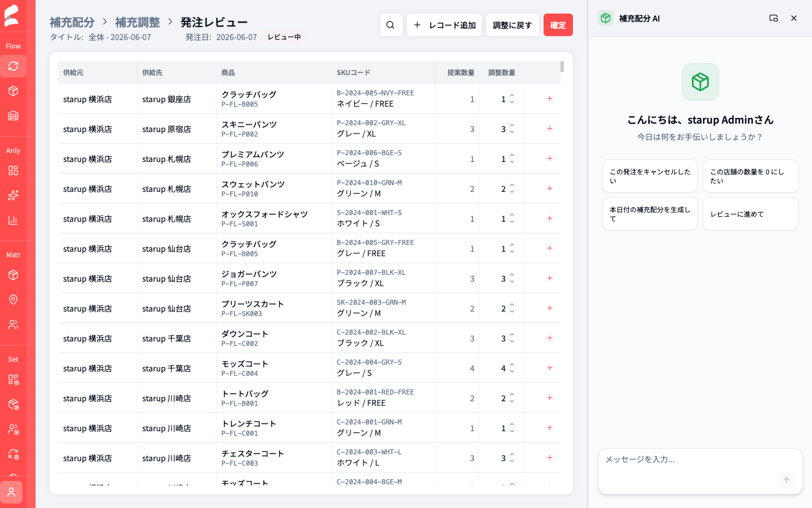Select suggestion レビューに進めて
Viewport: 812px width, 508px height.
tap(751, 214)
